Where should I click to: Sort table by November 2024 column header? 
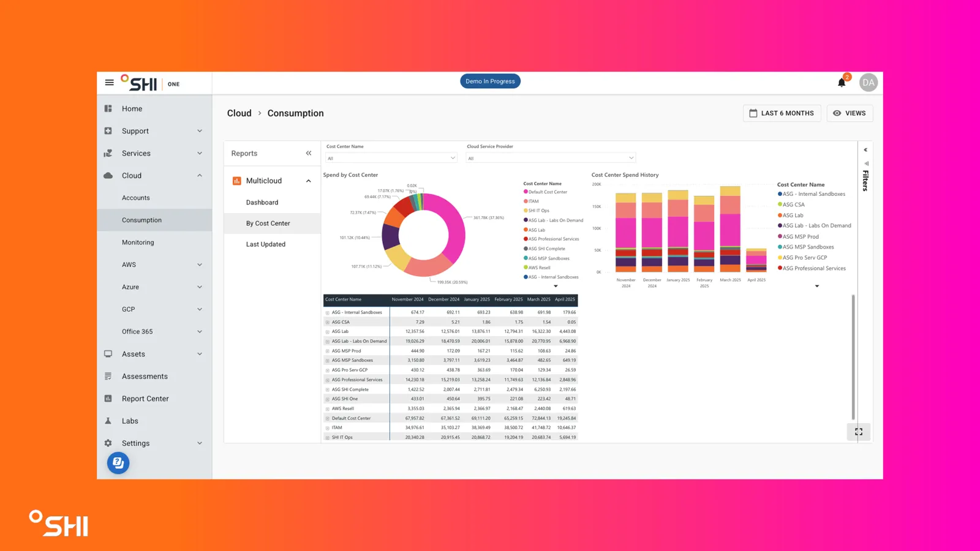[x=407, y=299]
